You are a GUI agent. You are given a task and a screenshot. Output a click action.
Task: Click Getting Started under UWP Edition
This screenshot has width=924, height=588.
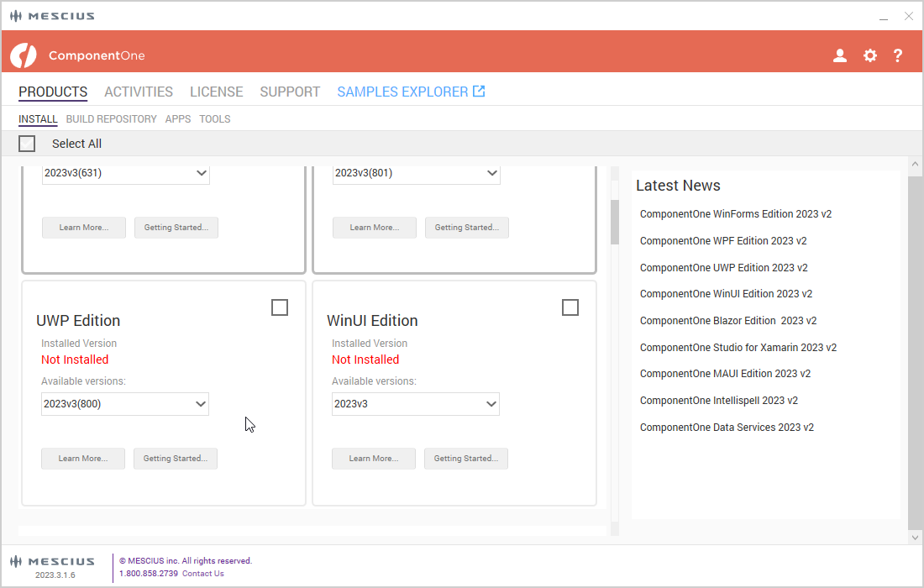(176, 459)
